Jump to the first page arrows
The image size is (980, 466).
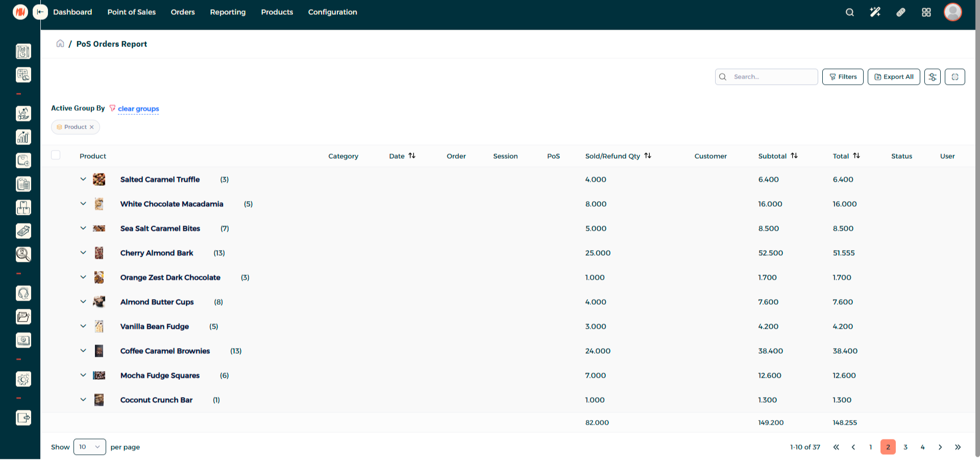pyautogui.click(x=836, y=447)
